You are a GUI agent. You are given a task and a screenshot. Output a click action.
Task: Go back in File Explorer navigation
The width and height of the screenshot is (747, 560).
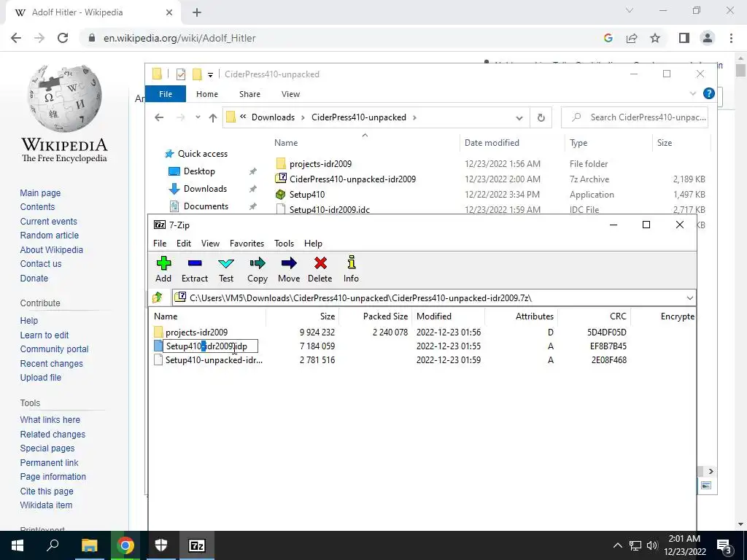(x=159, y=117)
